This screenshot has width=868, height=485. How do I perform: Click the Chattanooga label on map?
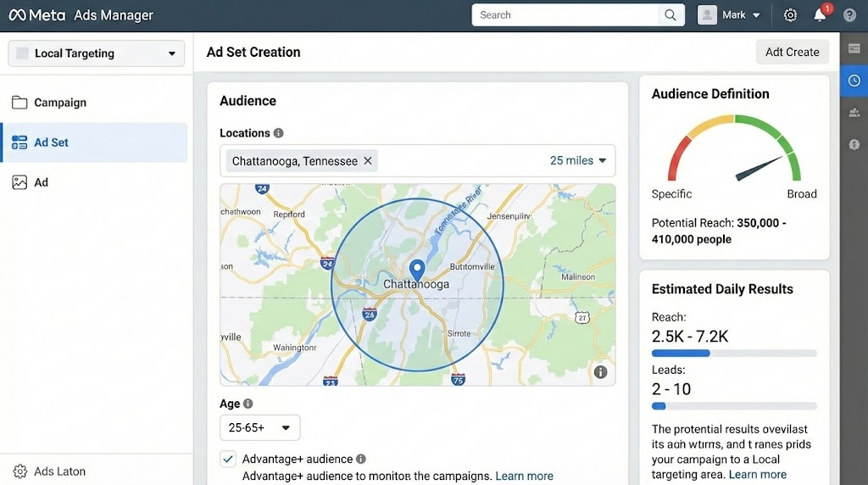pyautogui.click(x=416, y=285)
